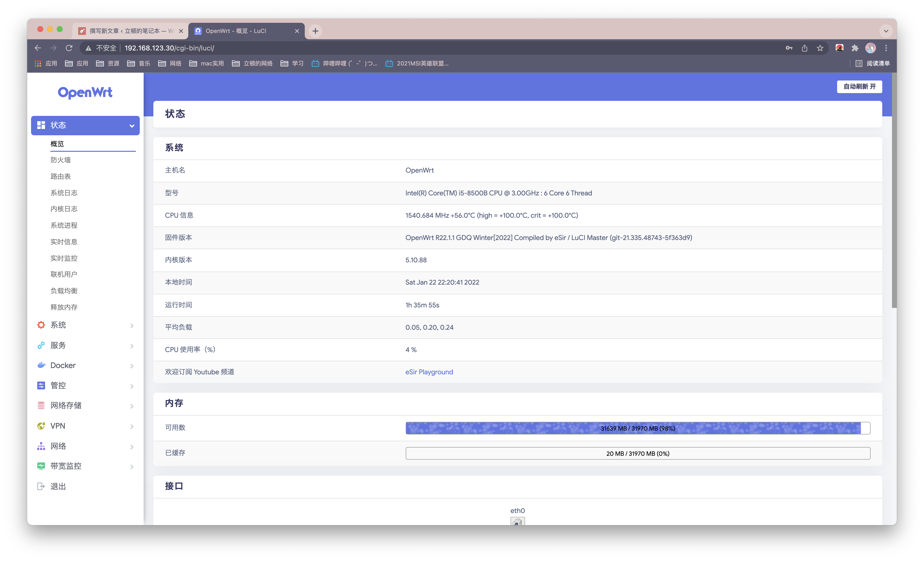Bookmark page with the star icon

pyautogui.click(x=820, y=48)
